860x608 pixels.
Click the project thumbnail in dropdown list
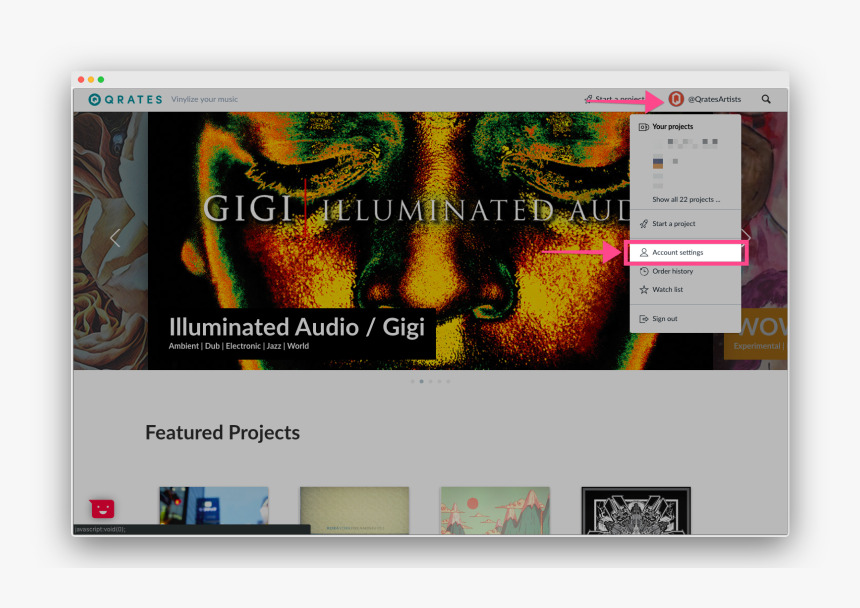pos(658,163)
